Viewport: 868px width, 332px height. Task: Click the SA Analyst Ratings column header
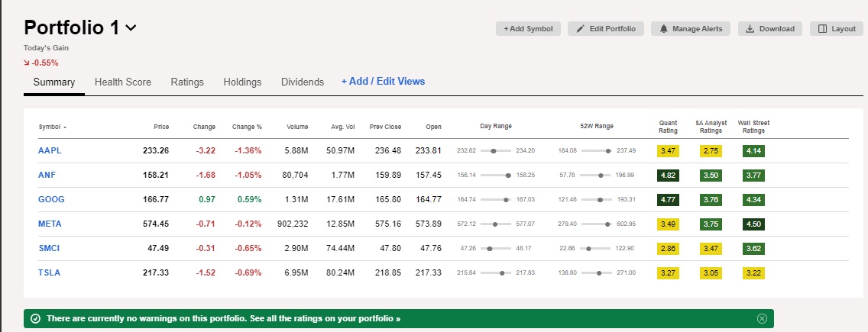tap(711, 127)
